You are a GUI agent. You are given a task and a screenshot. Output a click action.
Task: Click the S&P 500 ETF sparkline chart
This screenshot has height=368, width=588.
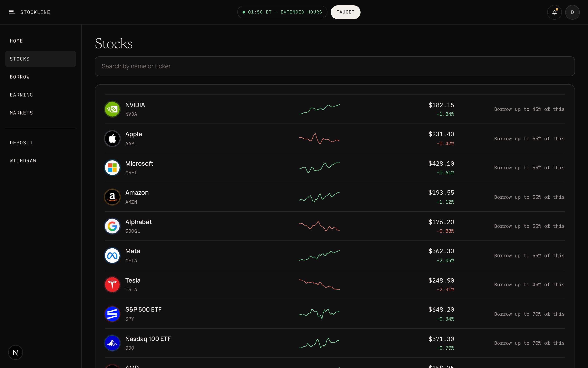click(x=319, y=314)
